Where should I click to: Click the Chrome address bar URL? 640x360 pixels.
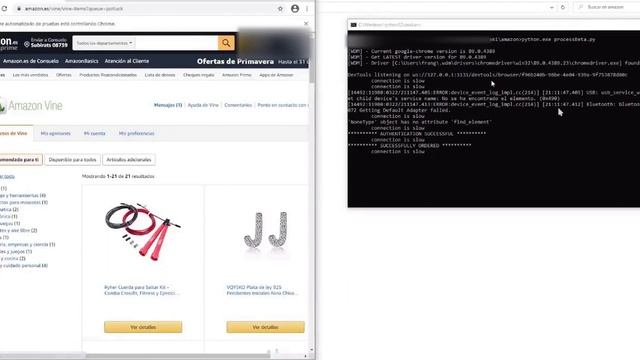tap(74, 9)
